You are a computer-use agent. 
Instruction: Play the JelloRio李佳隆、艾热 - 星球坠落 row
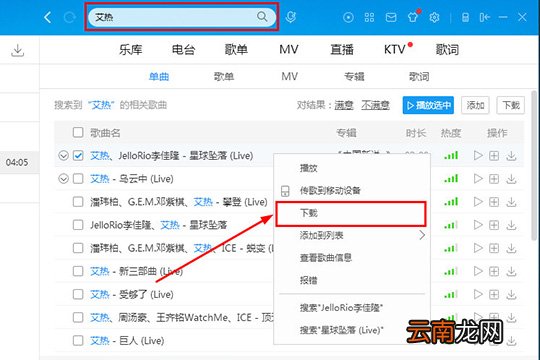coord(478,225)
